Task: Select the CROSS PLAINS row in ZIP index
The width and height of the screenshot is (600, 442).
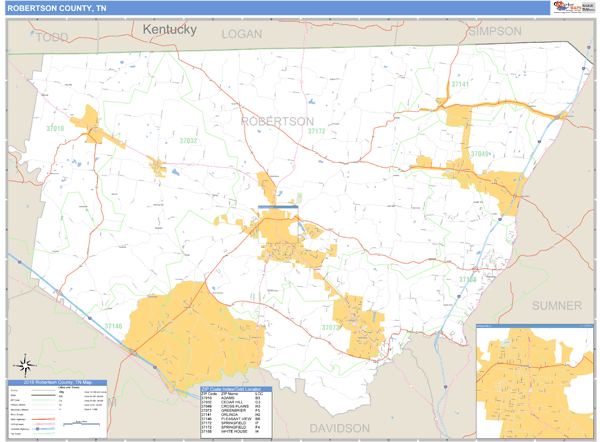Action: coord(232,406)
